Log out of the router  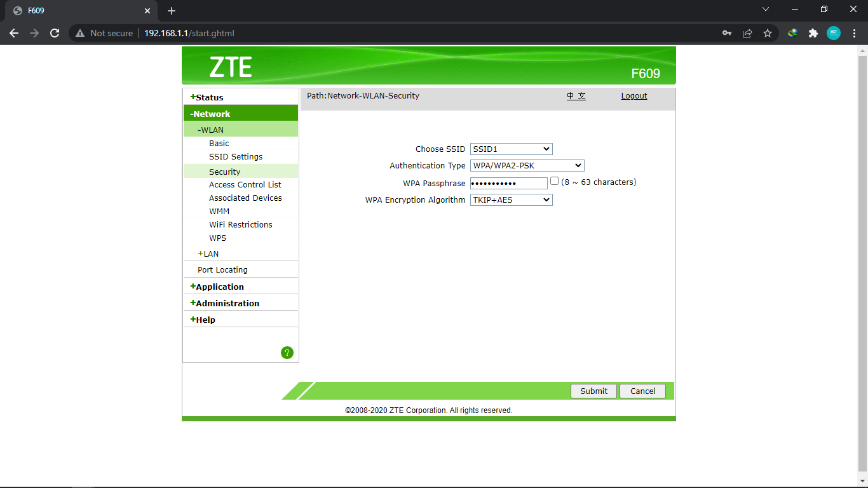point(634,95)
